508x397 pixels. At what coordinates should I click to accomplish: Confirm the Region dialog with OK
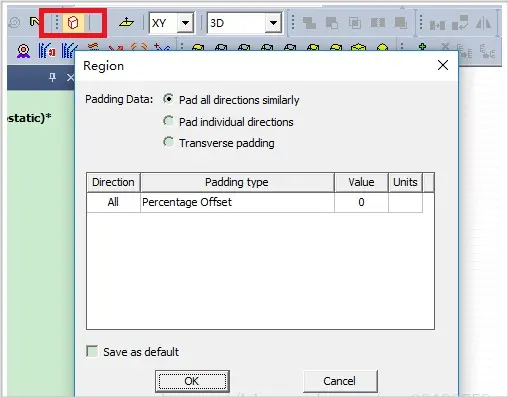click(192, 381)
